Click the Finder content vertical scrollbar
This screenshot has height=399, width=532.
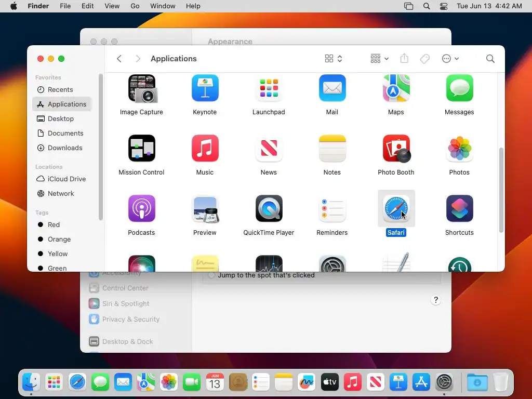point(501,190)
